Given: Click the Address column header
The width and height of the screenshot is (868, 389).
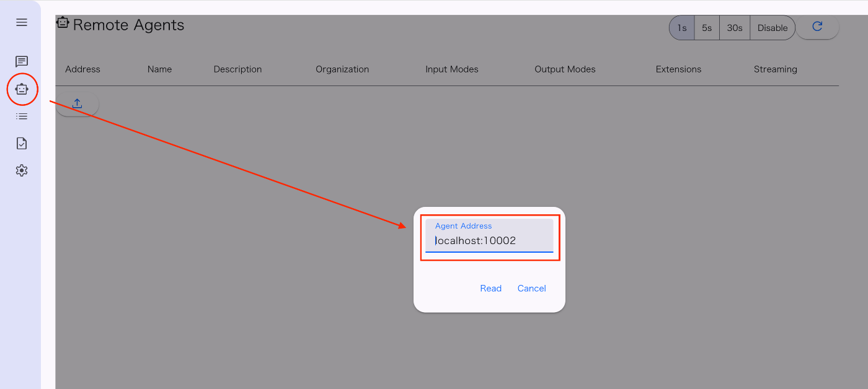Looking at the screenshot, I should click(x=82, y=69).
